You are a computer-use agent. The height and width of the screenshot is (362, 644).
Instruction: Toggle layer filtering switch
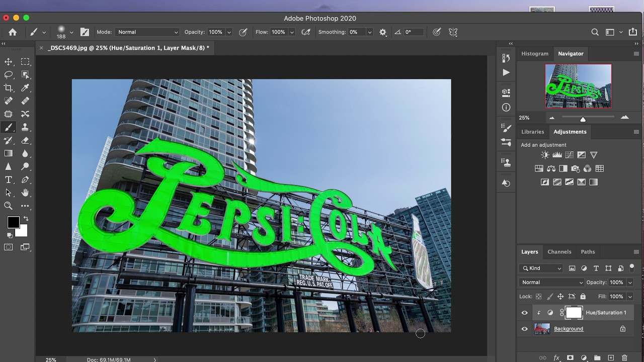pos(632,268)
